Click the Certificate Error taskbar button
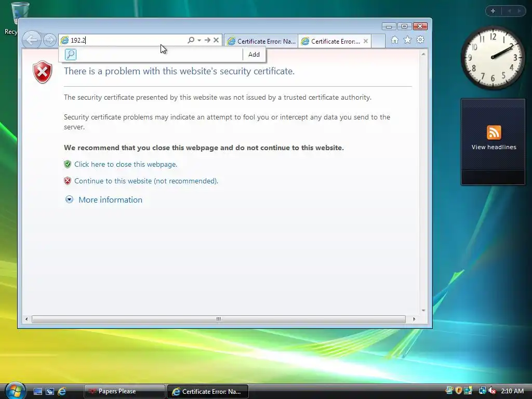Screen dimensions: 532x399 coord(208,392)
